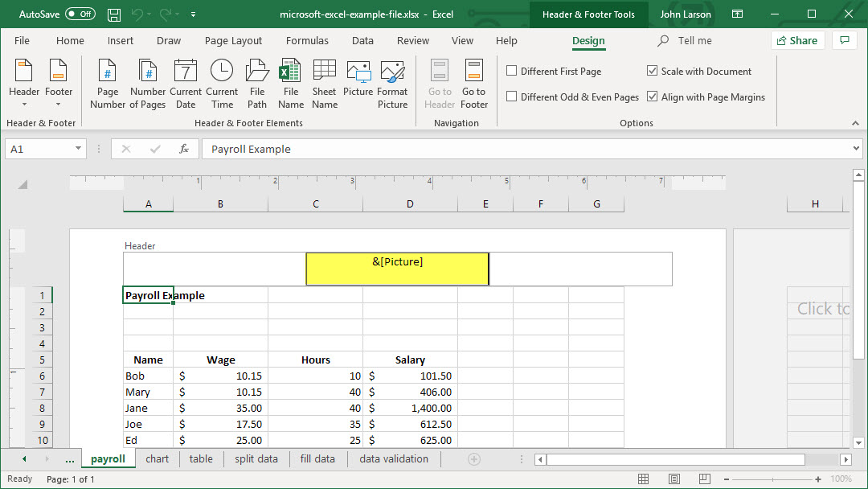Expand the Name Box dropdown arrow
Viewport: 868px width, 489px height.
[78, 149]
